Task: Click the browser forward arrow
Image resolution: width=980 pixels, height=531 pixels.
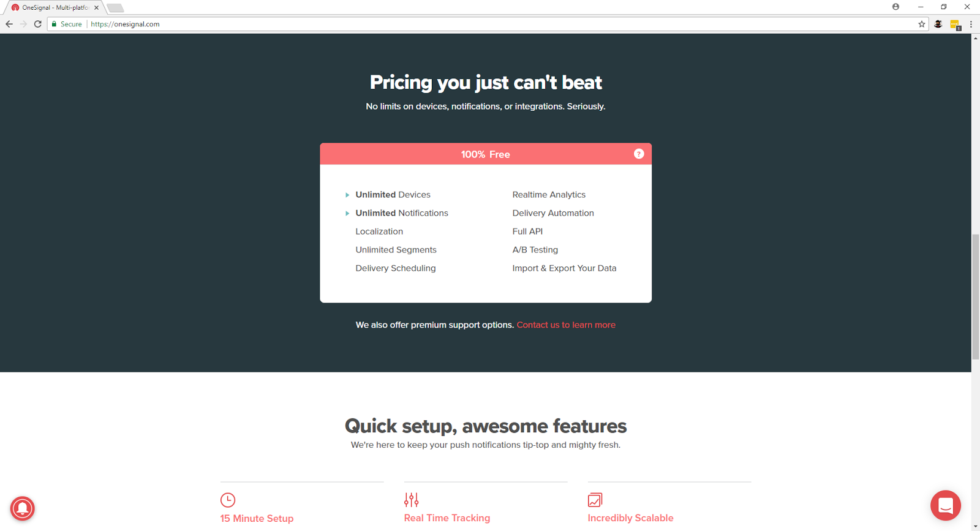Action: [23, 24]
